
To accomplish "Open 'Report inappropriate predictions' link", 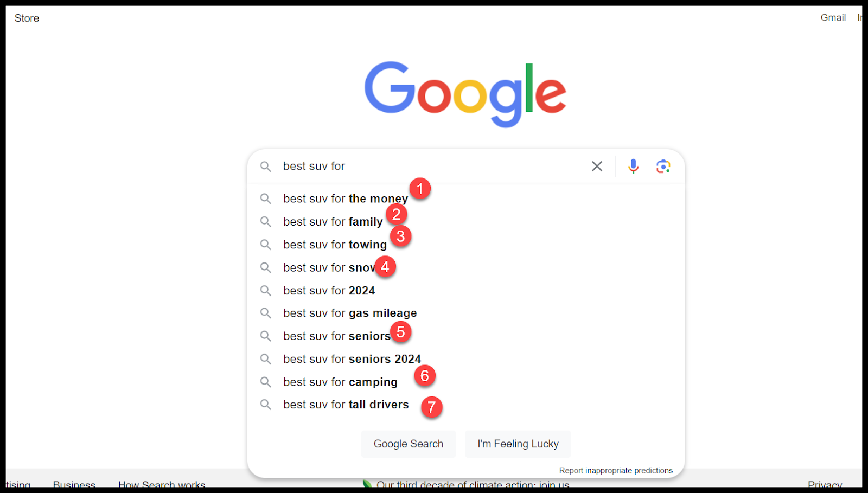I will (616, 470).
